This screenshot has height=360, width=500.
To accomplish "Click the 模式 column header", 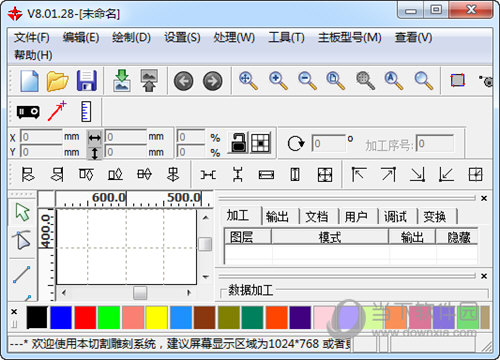I will point(330,237).
